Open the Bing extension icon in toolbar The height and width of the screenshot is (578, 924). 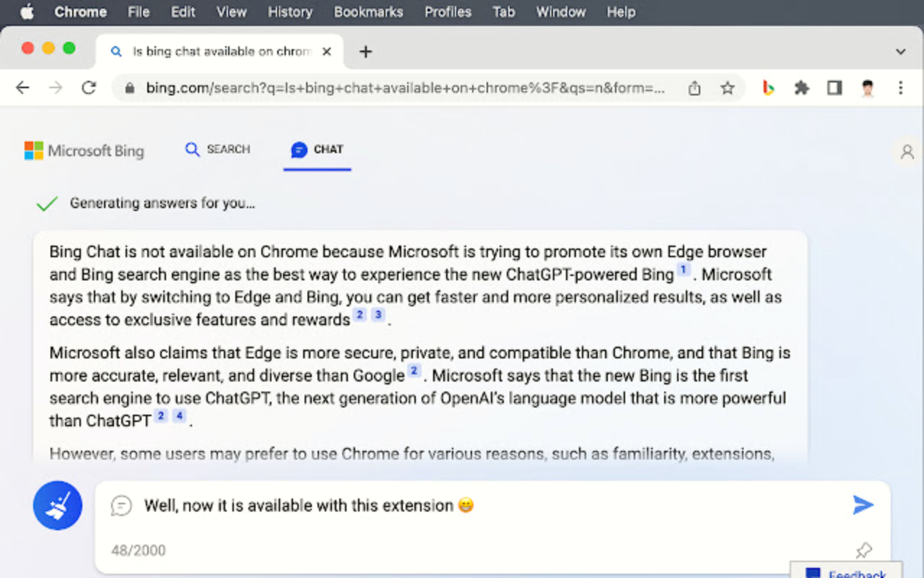pos(769,88)
